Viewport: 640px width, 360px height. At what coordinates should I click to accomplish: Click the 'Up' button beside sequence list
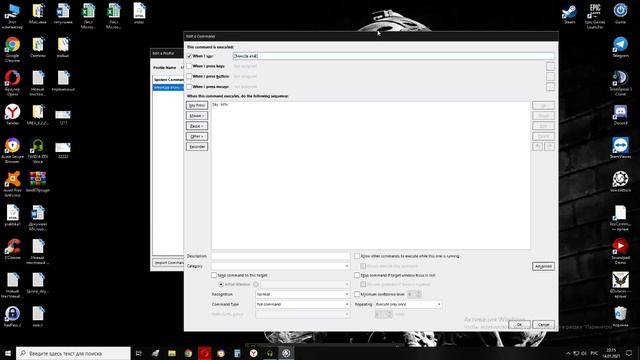543,105
